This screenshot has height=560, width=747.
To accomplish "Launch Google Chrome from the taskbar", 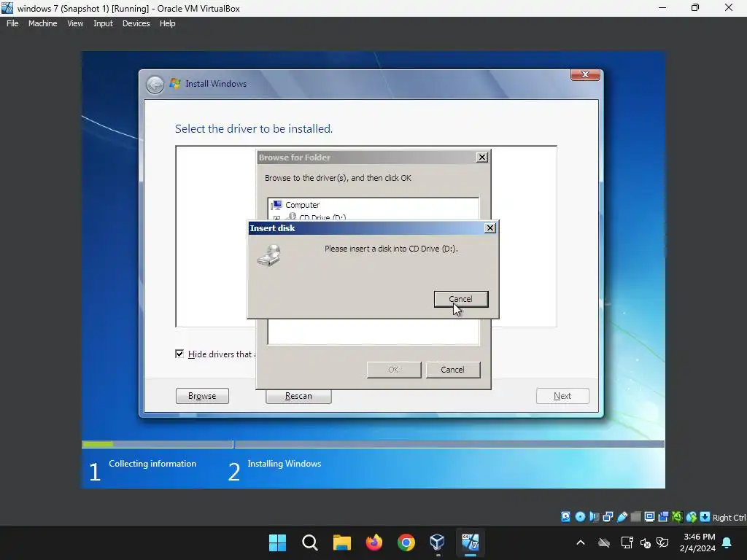I will pyautogui.click(x=406, y=542).
